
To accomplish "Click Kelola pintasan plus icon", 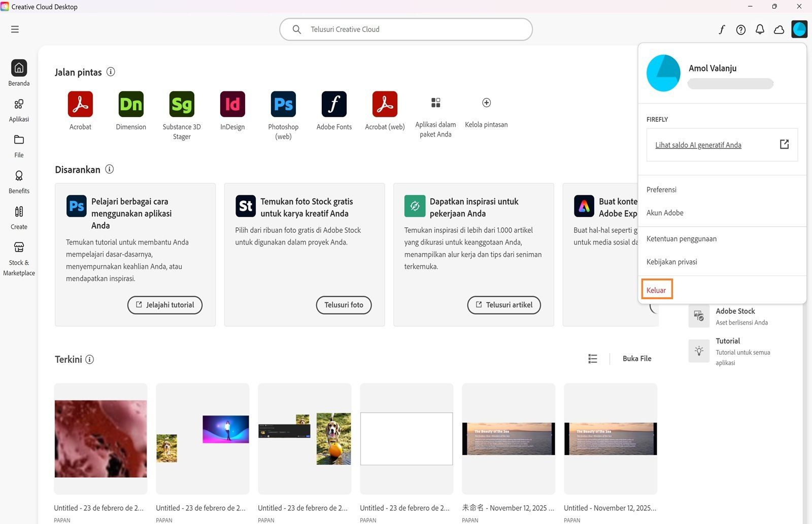I will [486, 103].
